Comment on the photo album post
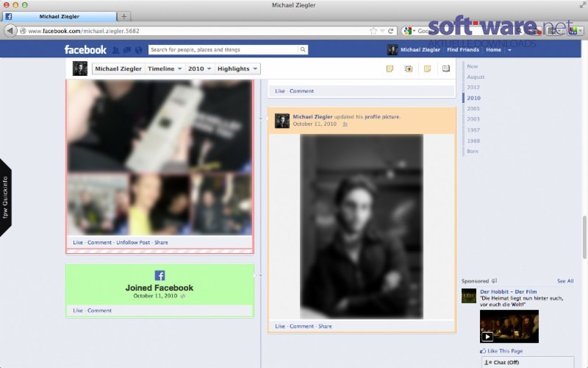Viewport: 588px width, 368px height. (x=99, y=243)
